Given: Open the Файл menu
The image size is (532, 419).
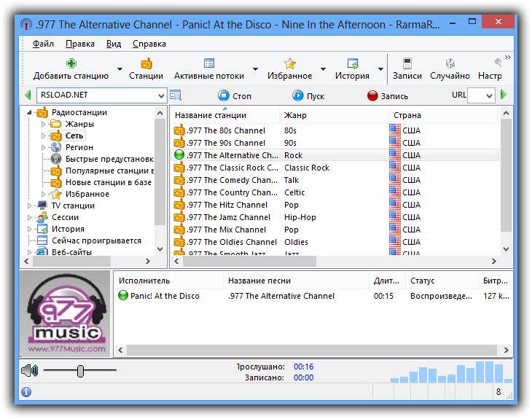Looking at the screenshot, I should coord(43,44).
